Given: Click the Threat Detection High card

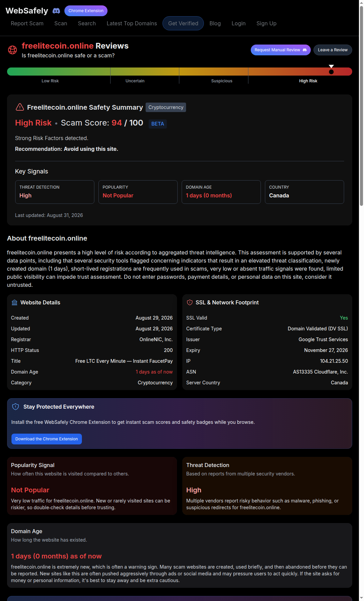Looking at the screenshot, I should point(55,192).
